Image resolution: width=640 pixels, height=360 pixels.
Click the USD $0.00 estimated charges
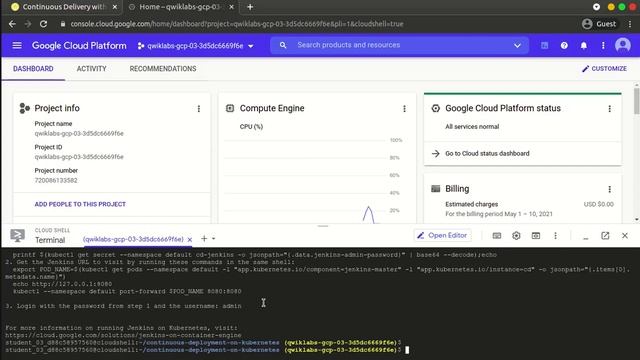tap(599, 204)
